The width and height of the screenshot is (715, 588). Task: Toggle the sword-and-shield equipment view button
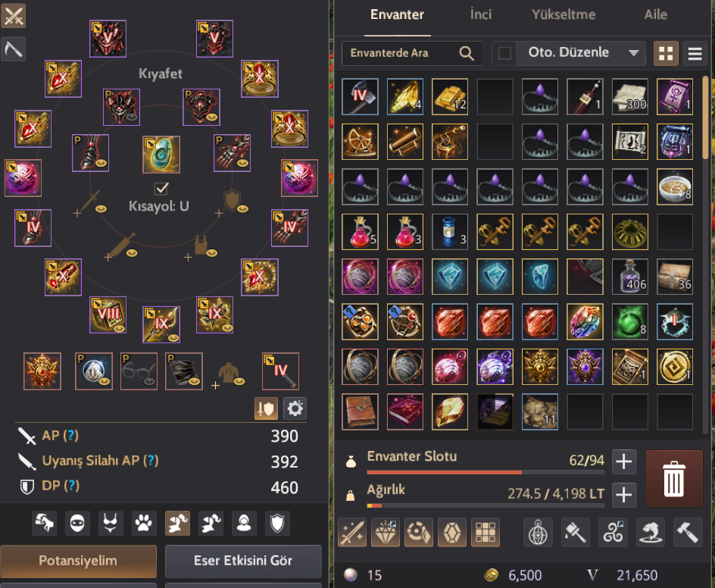point(266,408)
